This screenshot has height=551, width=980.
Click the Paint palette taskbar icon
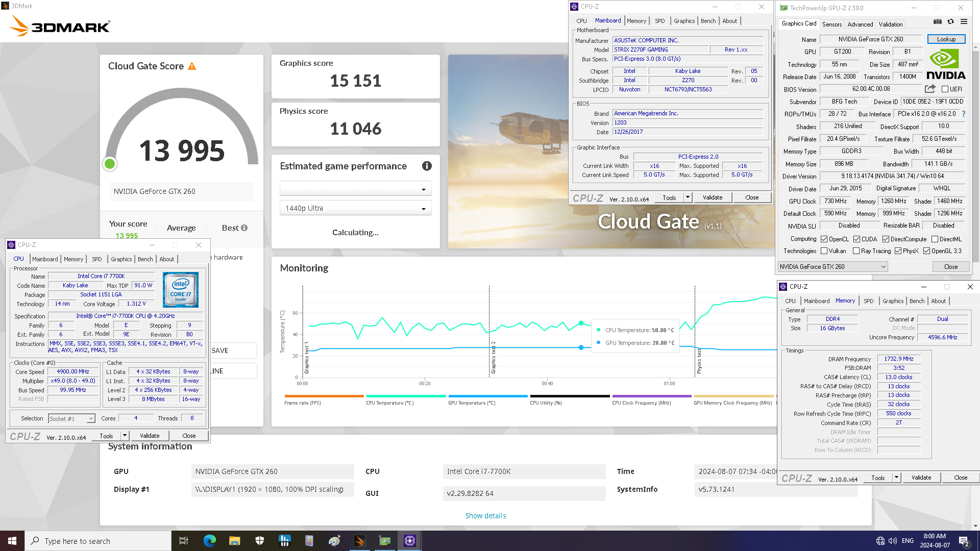(334, 541)
